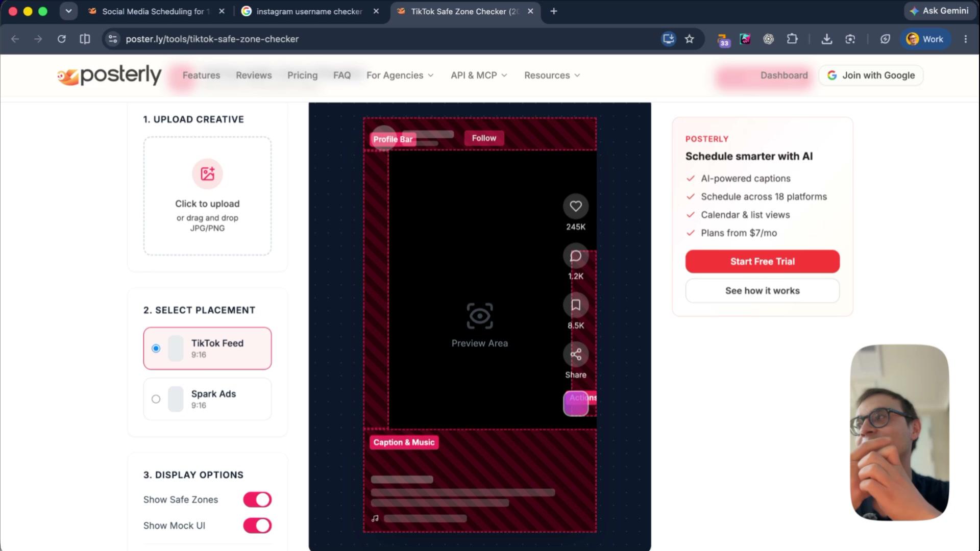The height and width of the screenshot is (551, 980).
Task: Switch to instagram username checker tab
Action: 309,11
